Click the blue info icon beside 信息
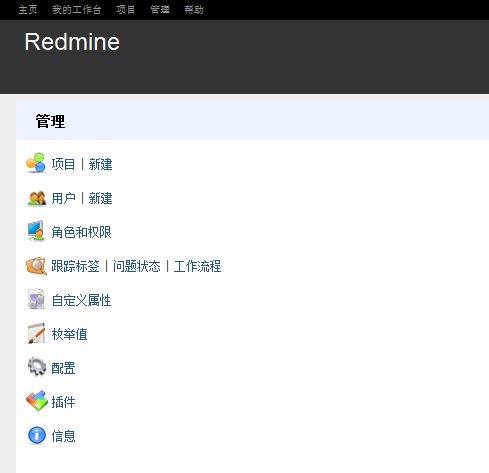Viewport: 489px width, 473px height. (x=37, y=435)
